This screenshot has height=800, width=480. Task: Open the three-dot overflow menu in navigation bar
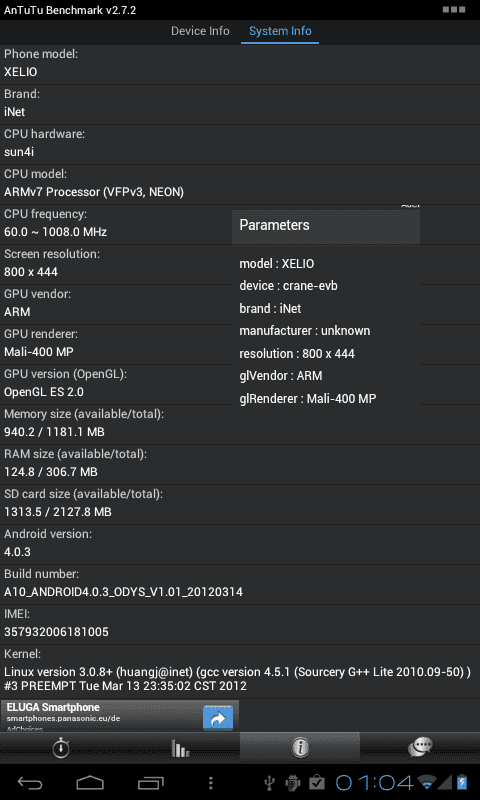coord(211,783)
